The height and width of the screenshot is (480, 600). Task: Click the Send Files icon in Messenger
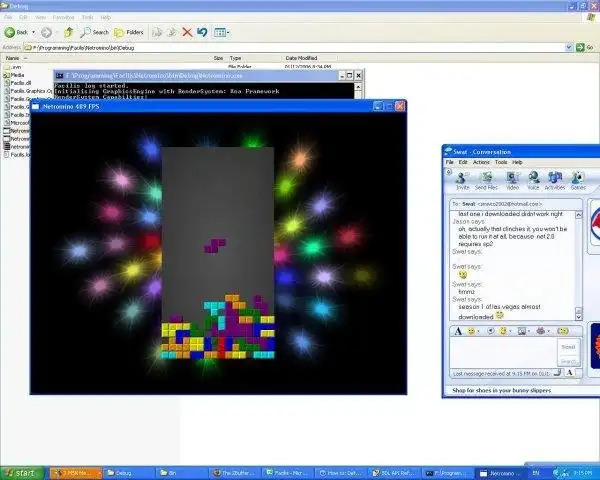click(486, 181)
